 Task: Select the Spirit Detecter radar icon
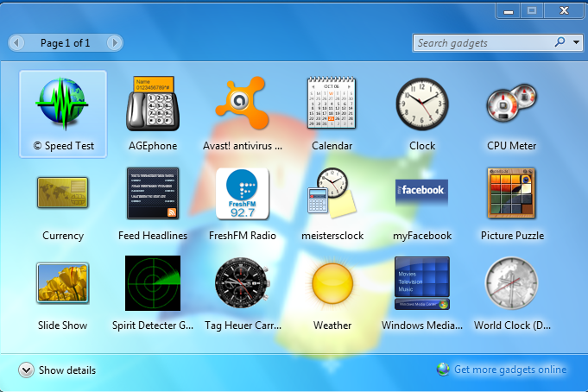point(153,283)
